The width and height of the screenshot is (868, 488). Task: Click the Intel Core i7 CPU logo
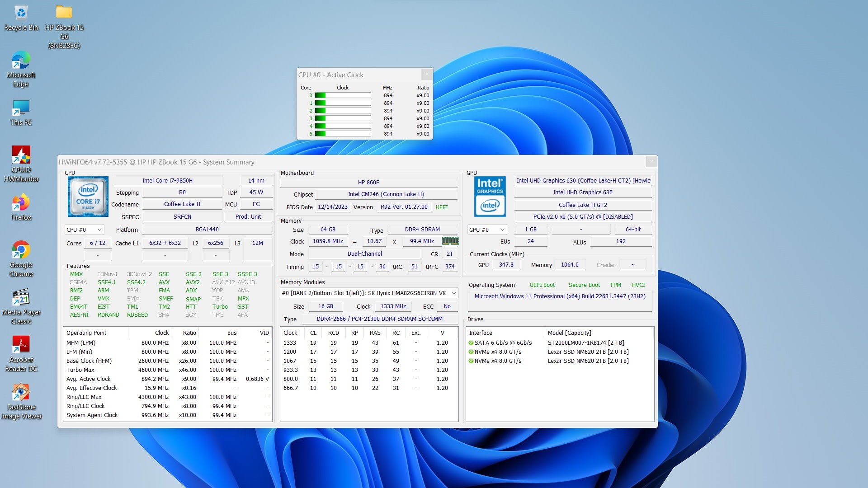click(x=88, y=197)
